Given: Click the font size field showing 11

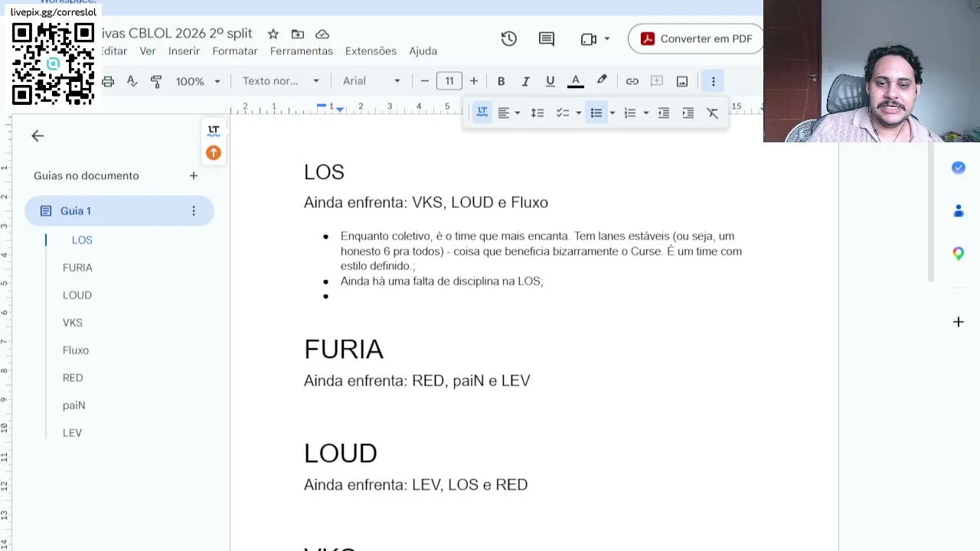Looking at the screenshot, I should click(449, 81).
